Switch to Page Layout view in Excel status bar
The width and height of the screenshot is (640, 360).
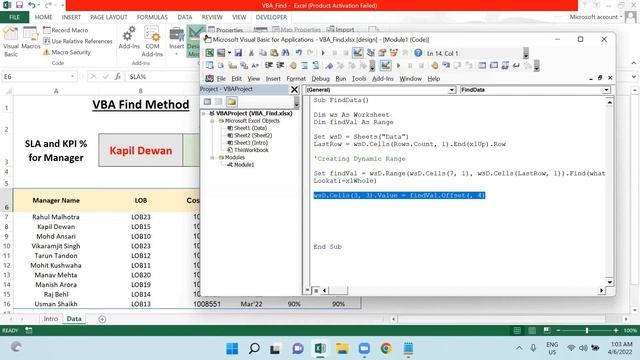click(x=532, y=330)
